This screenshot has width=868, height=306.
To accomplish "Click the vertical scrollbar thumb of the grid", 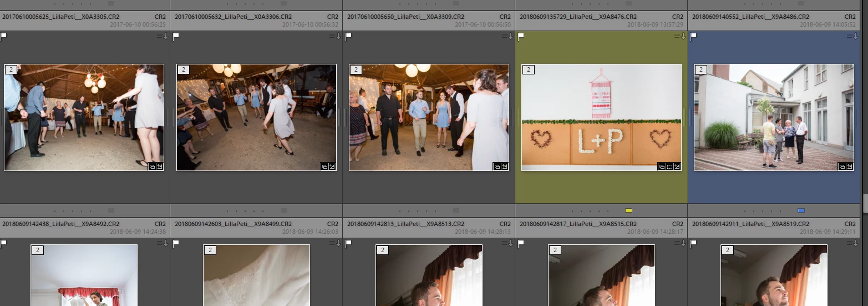I will pos(865,204).
